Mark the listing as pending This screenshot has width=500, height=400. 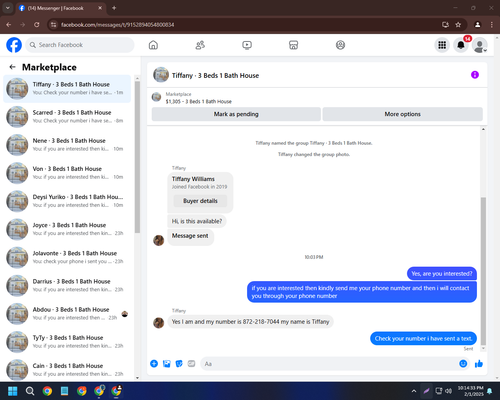(x=236, y=114)
